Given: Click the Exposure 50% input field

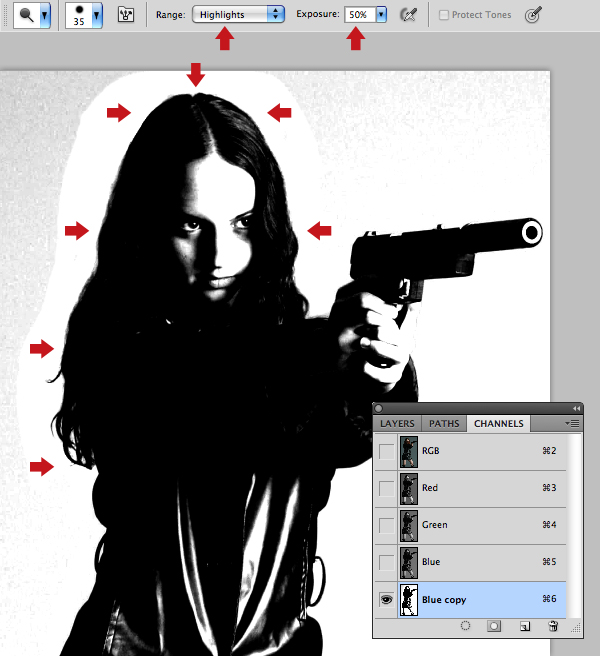Looking at the screenshot, I should point(360,15).
